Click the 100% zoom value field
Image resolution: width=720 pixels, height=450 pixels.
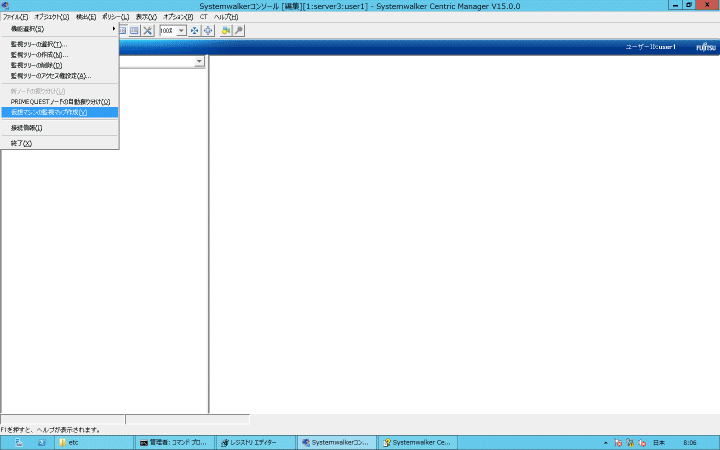tap(168, 31)
